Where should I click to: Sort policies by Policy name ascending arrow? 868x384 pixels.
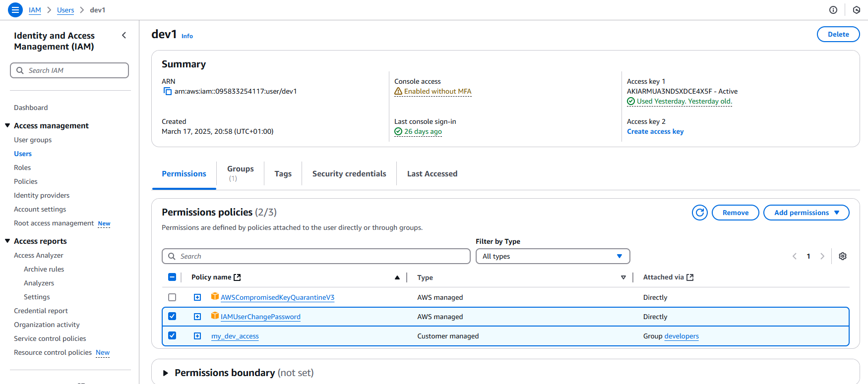click(x=397, y=277)
